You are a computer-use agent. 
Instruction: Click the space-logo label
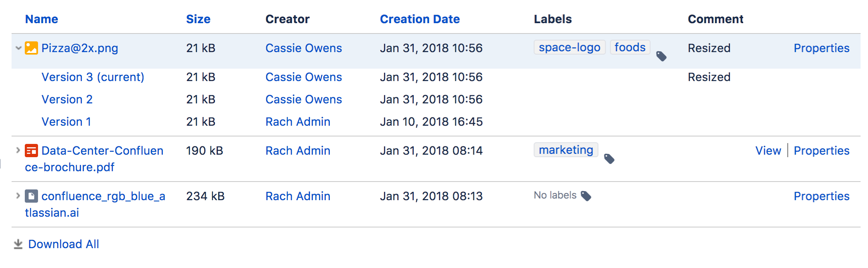pyautogui.click(x=570, y=47)
